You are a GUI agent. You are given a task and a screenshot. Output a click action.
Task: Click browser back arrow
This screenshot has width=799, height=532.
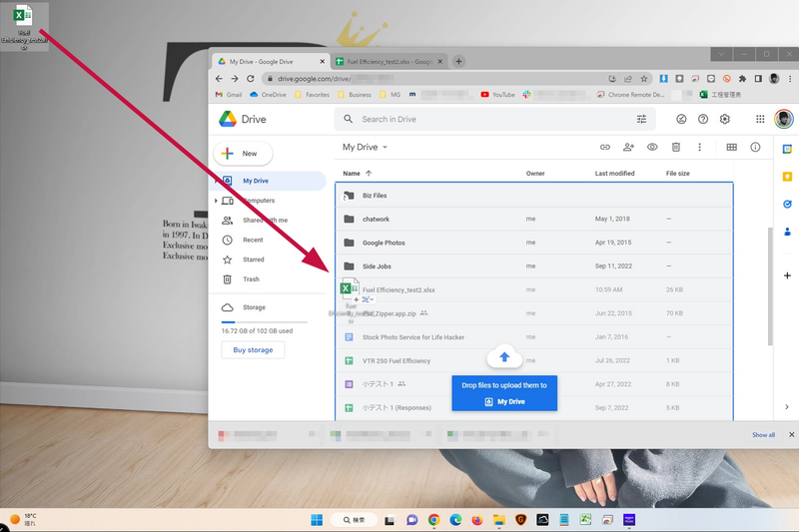coord(219,79)
